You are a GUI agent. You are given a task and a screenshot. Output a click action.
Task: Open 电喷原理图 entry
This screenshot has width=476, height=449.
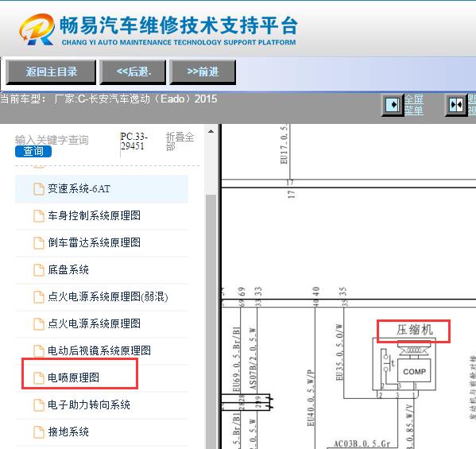click(73, 377)
